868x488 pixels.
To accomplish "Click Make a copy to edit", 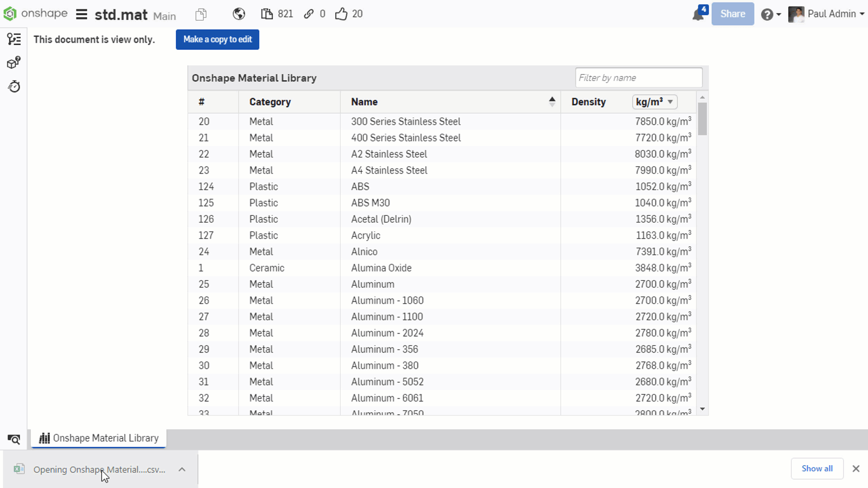I will [217, 39].
